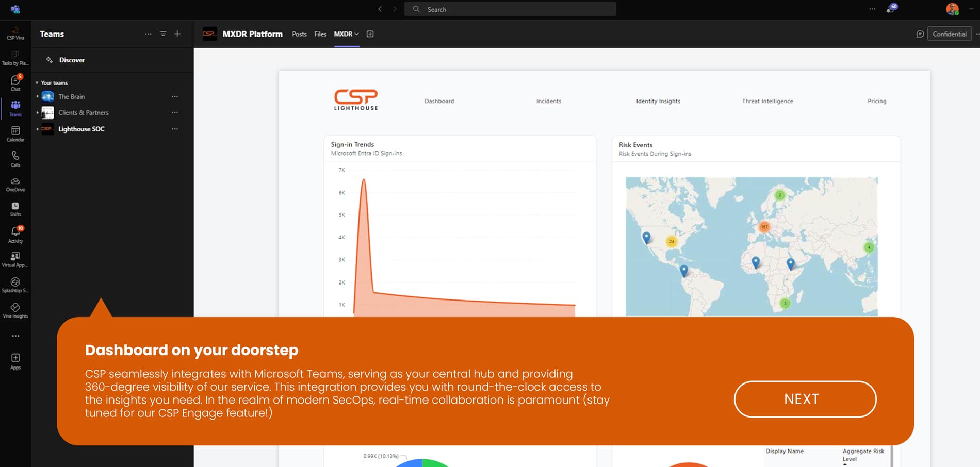Open the Dashboard page
This screenshot has height=467, width=980.
tap(439, 101)
